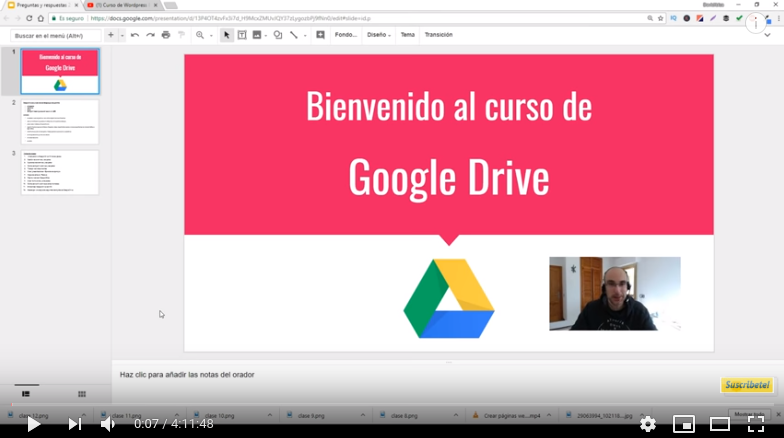784x438 pixels.
Task: Click the green checkmark extension icon
Action: click(x=739, y=18)
